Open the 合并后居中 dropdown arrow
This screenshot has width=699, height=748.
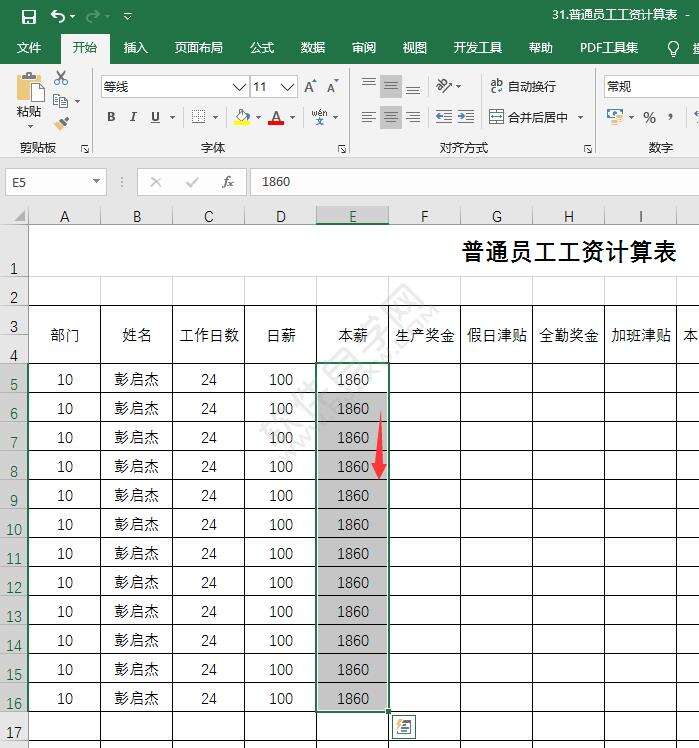[581, 117]
